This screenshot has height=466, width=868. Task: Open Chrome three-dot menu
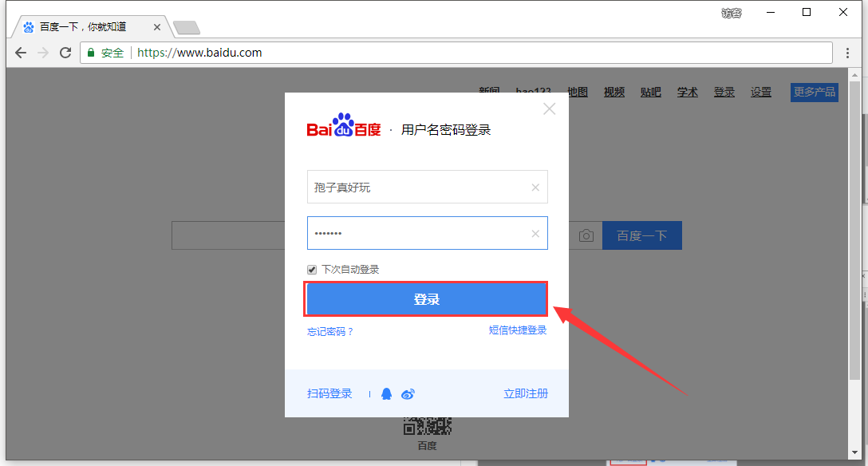point(848,53)
